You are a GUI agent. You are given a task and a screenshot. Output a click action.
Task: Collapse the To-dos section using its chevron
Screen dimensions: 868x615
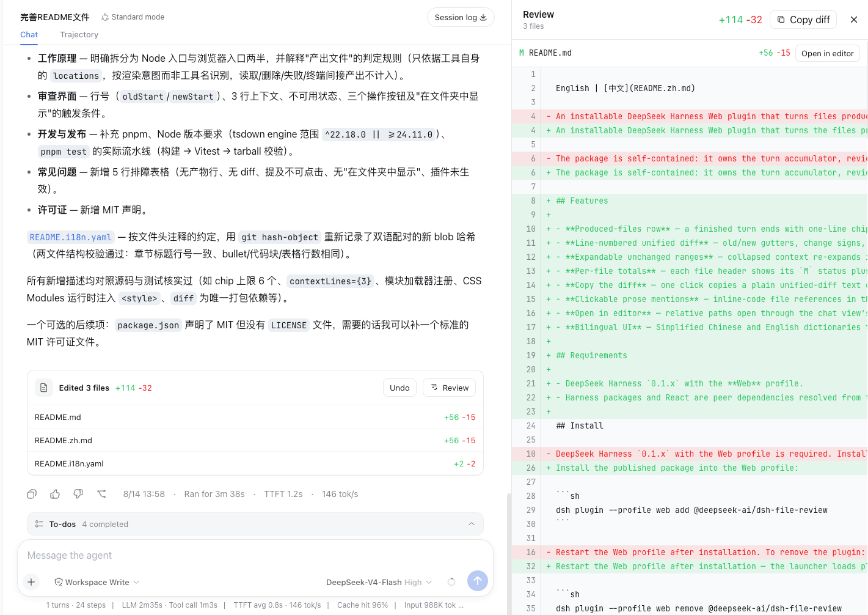click(472, 524)
